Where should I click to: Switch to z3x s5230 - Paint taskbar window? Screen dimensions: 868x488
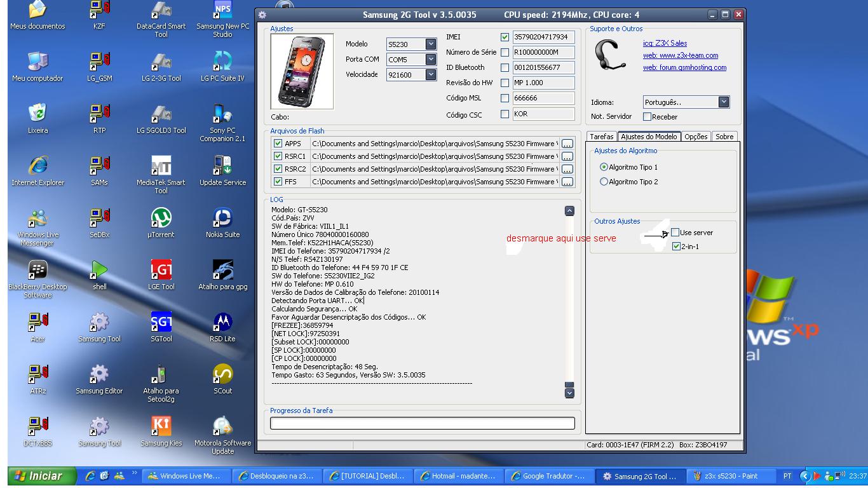click(733, 476)
